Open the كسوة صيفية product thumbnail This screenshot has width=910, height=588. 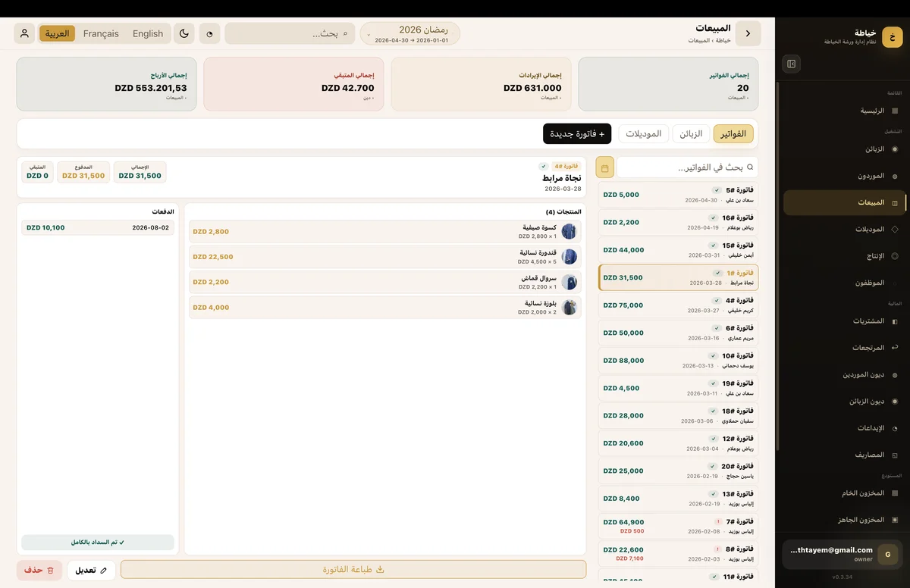[x=570, y=232]
